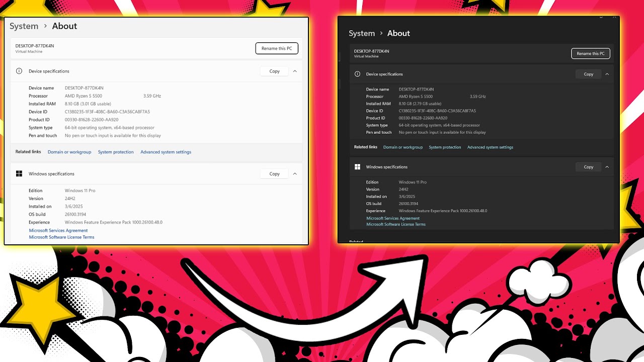This screenshot has width=644, height=362.
Task: Click Windows Feature Experience Pack value, dark window
Action: (443, 211)
